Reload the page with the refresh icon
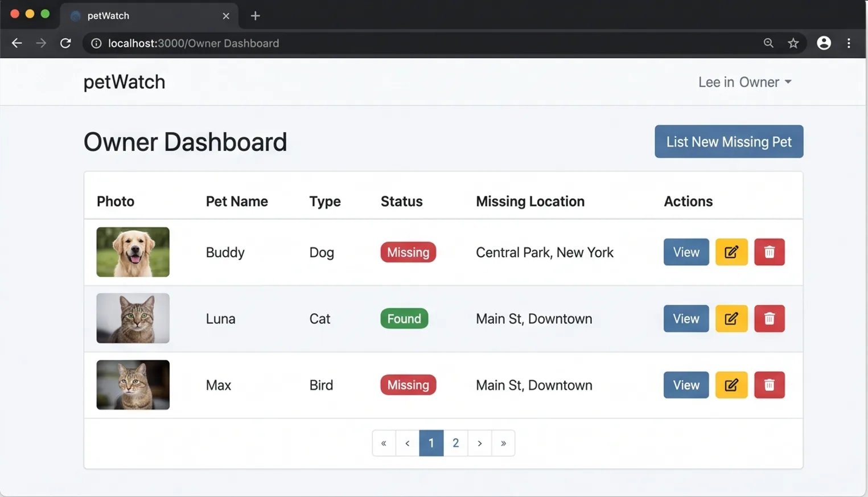Image resolution: width=868 pixels, height=497 pixels. tap(65, 43)
